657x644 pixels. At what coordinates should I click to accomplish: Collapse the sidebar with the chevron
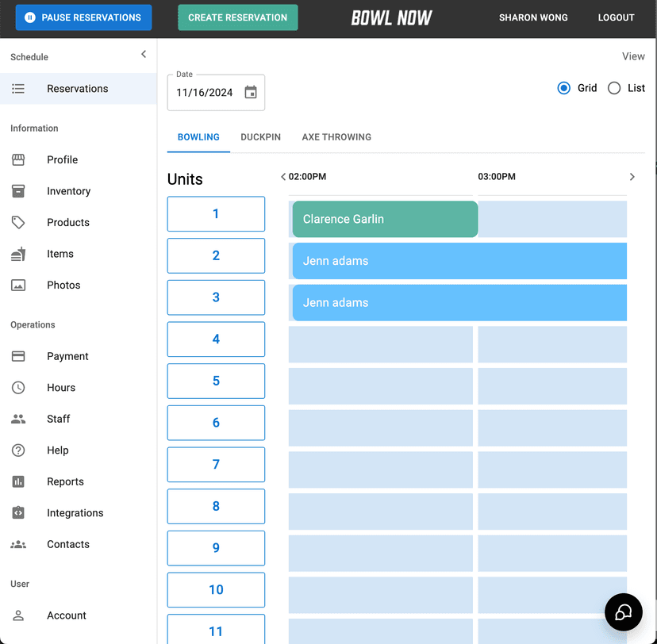144,54
